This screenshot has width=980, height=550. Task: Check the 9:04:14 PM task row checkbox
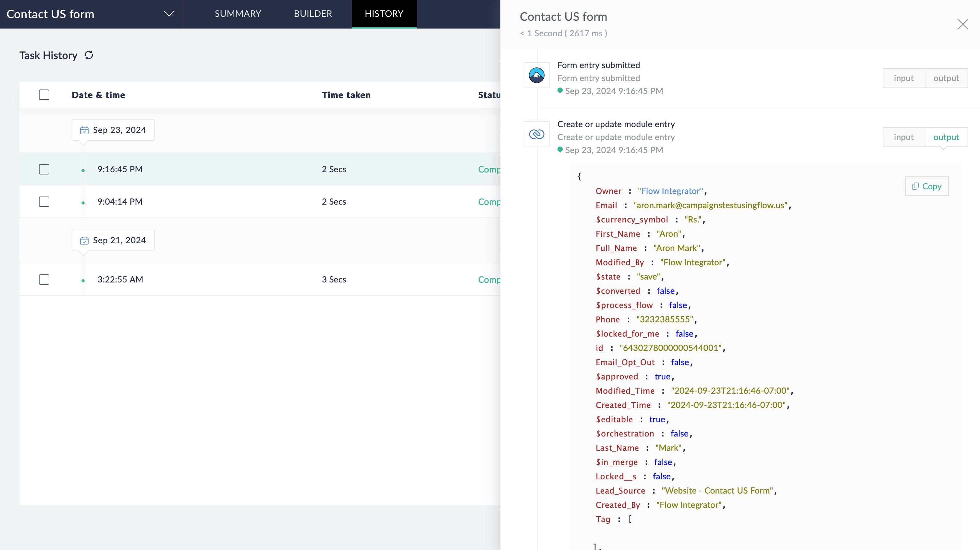[x=44, y=201]
